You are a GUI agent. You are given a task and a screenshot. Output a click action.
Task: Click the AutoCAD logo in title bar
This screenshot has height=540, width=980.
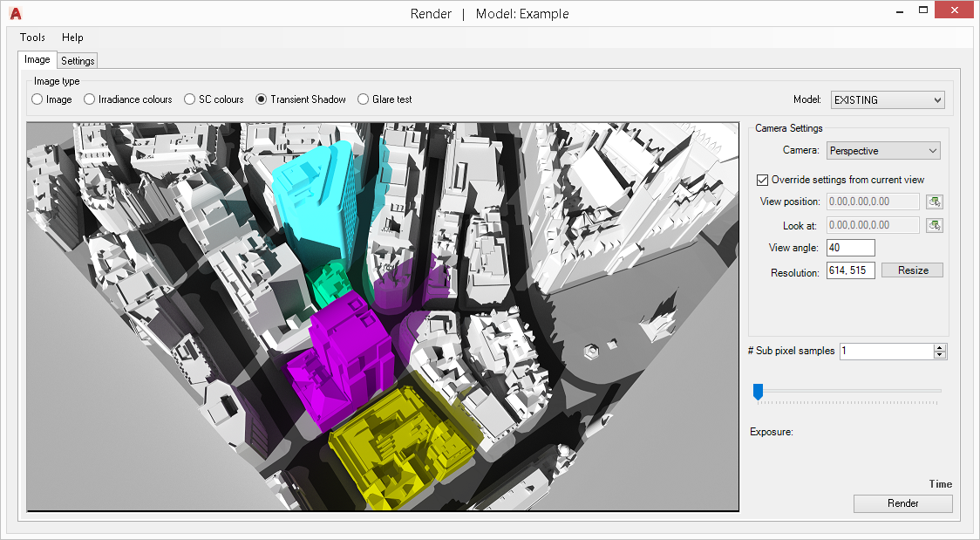pyautogui.click(x=15, y=13)
